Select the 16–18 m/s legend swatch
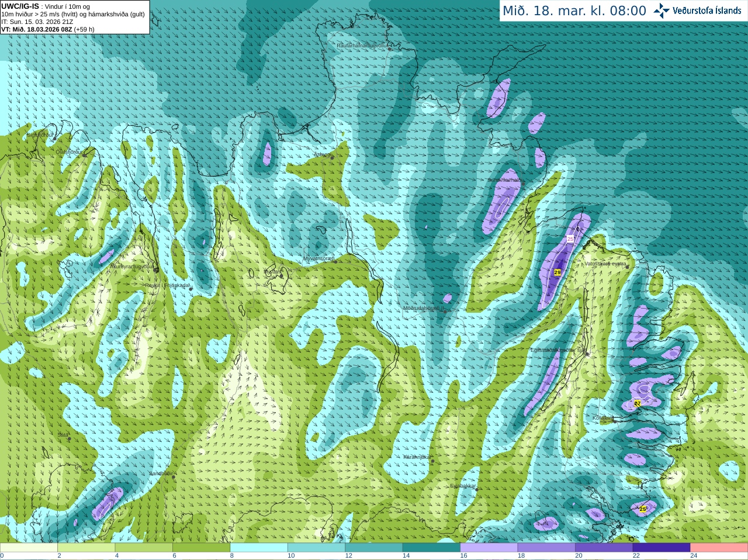748x560 pixels. click(x=489, y=548)
